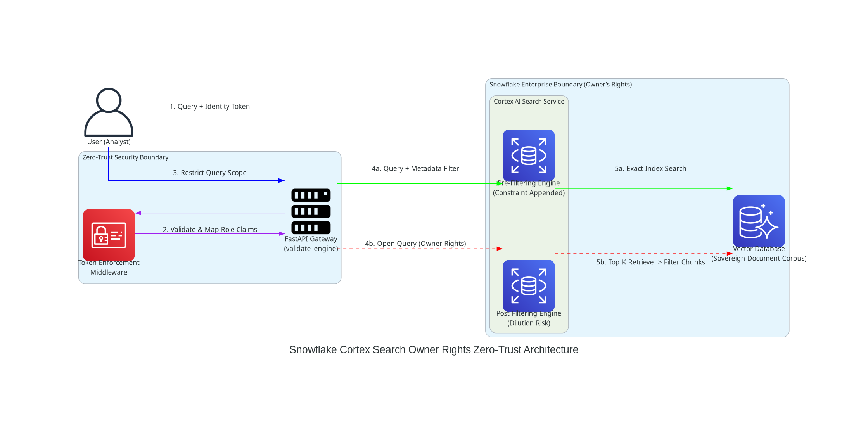Select the red Token Enforcement Middleware icon

(x=109, y=235)
